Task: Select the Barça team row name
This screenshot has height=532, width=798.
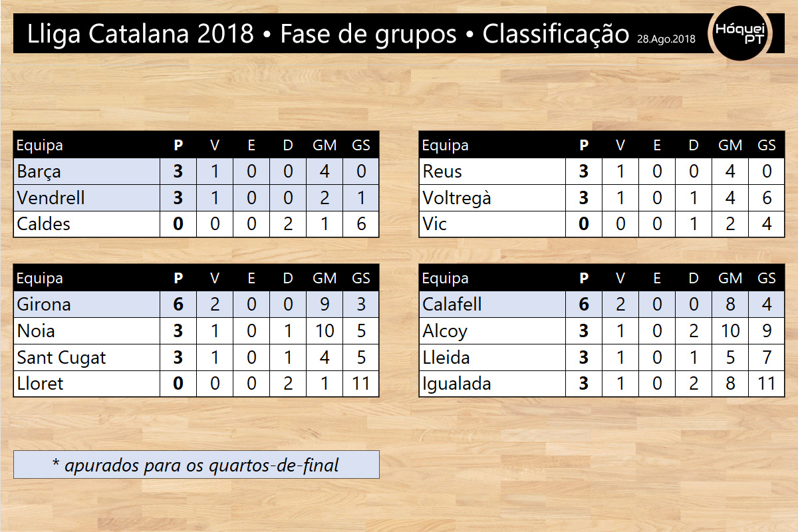Action: 87,172
